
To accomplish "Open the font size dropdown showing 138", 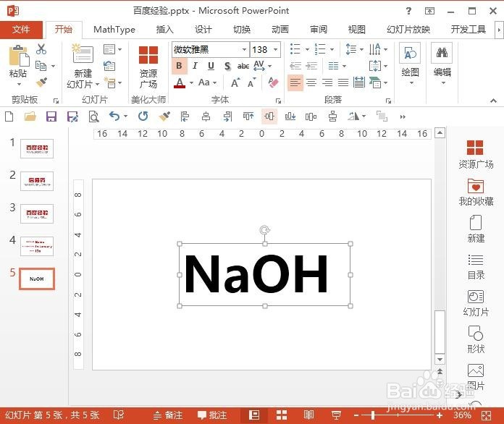I will [x=275, y=49].
